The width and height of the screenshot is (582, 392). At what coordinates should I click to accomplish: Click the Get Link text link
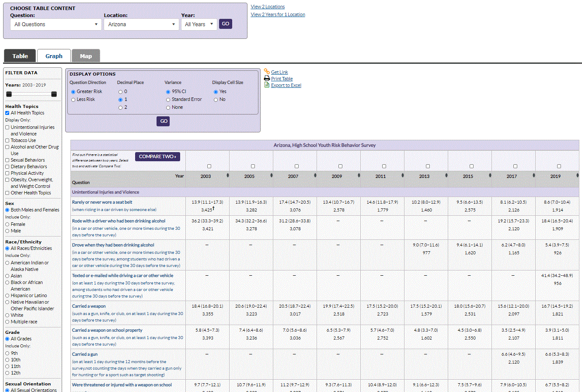pyautogui.click(x=279, y=72)
